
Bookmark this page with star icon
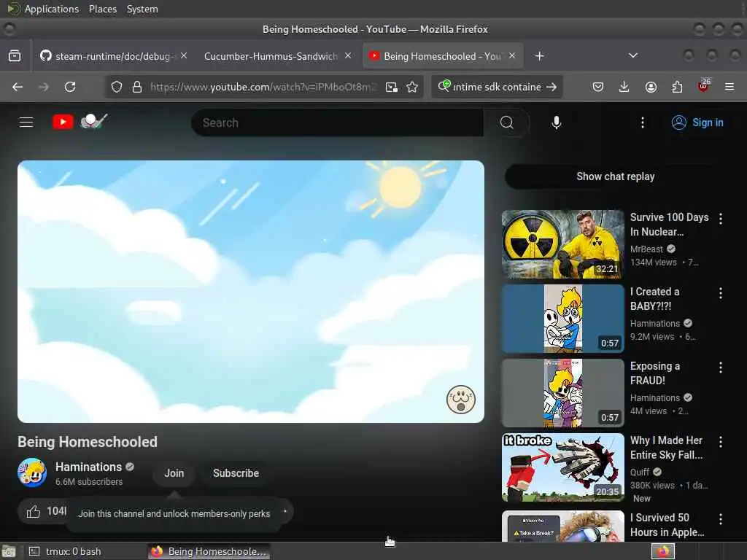[x=412, y=87]
